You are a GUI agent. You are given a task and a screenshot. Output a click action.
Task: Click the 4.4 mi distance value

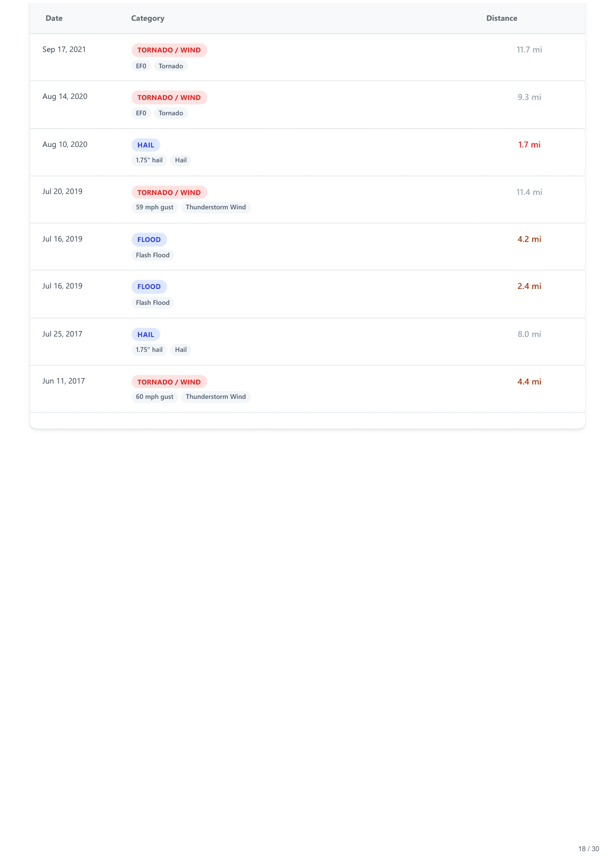(x=529, y=382)
